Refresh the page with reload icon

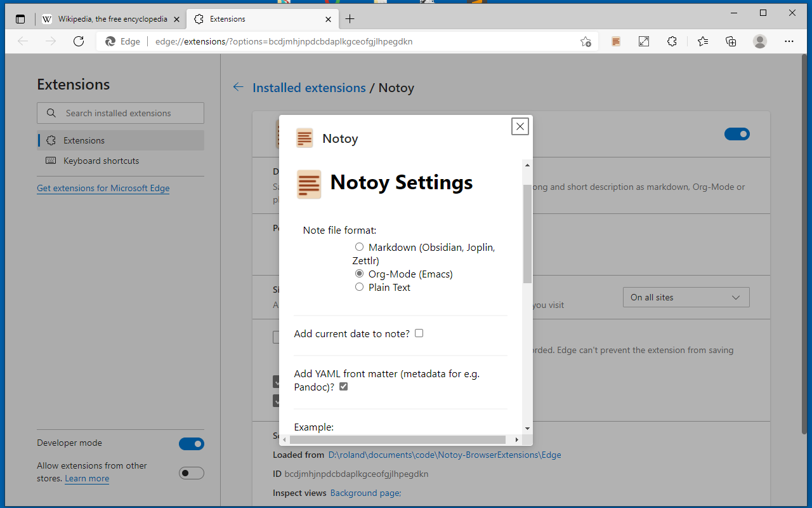pyautogui.click(x=79, y=41)
